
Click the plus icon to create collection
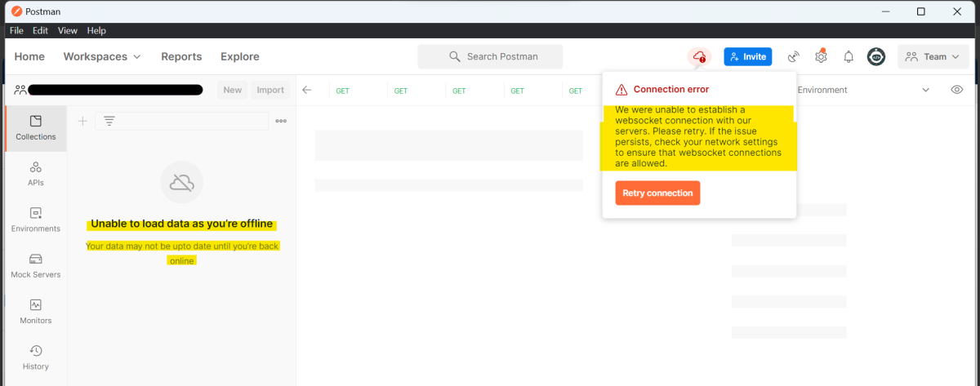(x=82, y=121)
